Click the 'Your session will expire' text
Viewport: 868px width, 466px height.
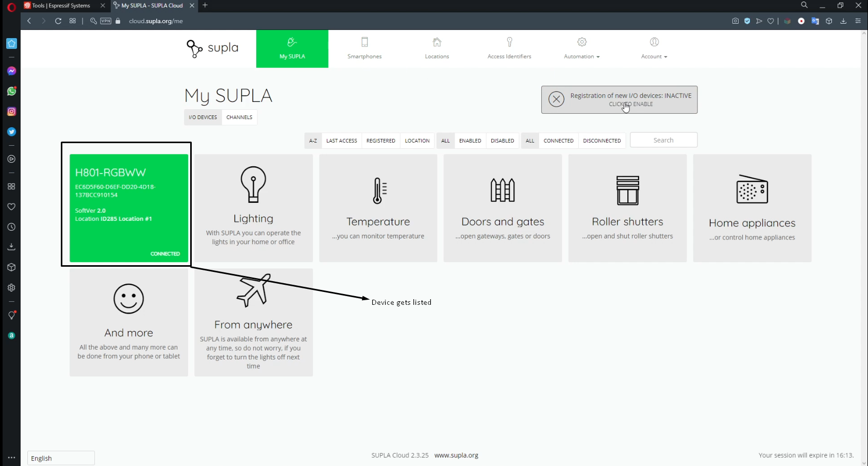806,455
